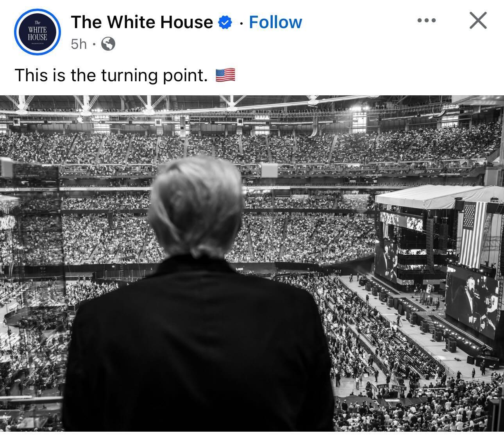
Task: Click the hanging American flag beside the stage
Action: (x=473, y=234)
